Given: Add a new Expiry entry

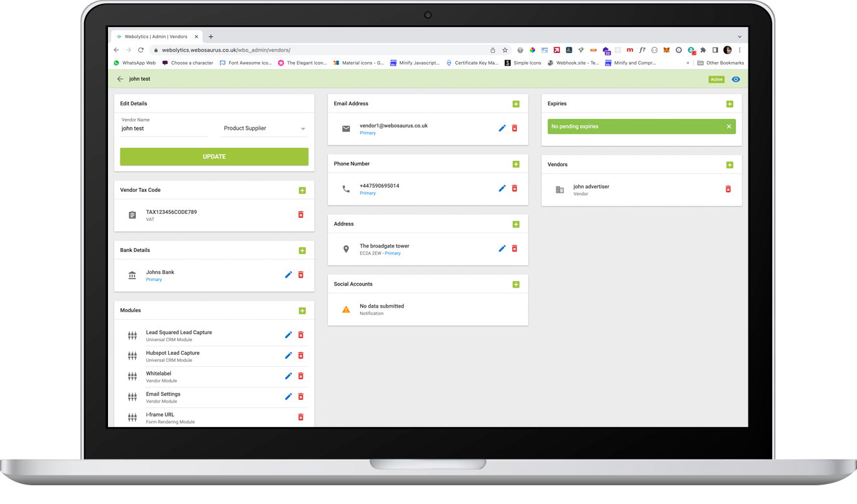Looking at the screenshot, I should [730, 103].
